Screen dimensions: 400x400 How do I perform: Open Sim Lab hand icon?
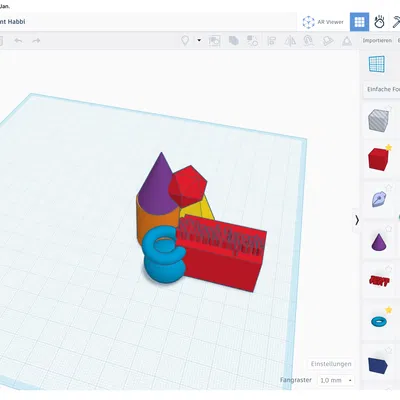pos(379,22)
